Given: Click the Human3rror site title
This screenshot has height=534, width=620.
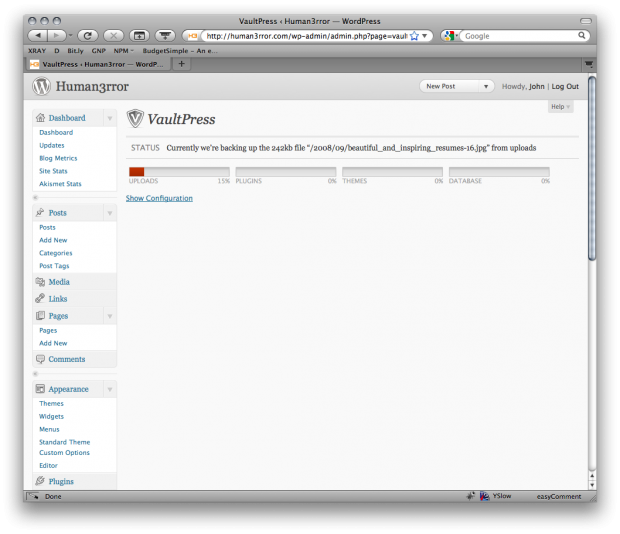Looking at the screenshot, I should [92, 86].
